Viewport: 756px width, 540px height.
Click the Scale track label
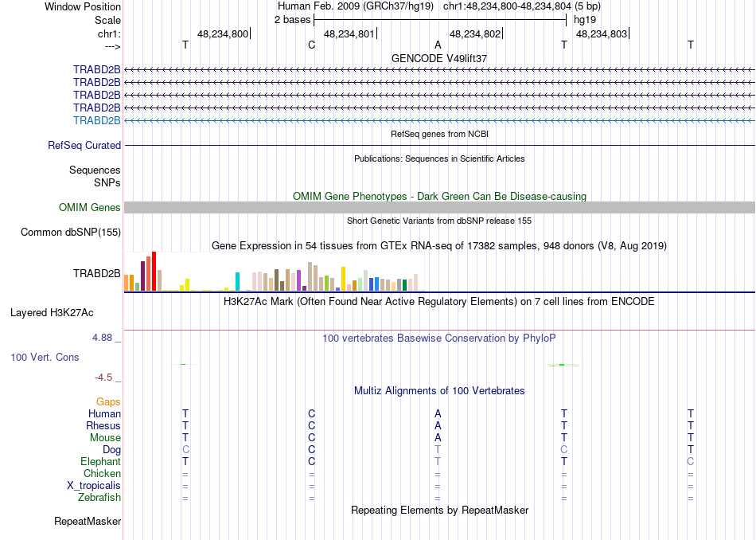[x=107, y=20]
